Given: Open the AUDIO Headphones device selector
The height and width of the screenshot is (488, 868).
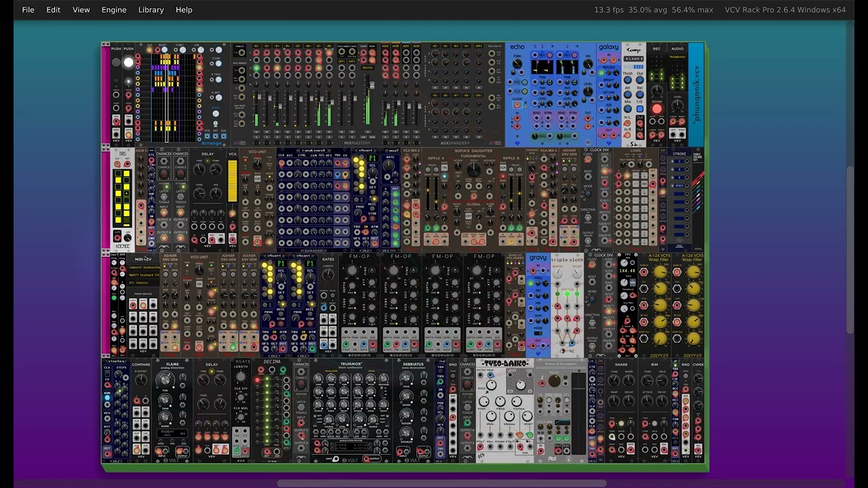Looking at the screenshot, I should 677,57.
